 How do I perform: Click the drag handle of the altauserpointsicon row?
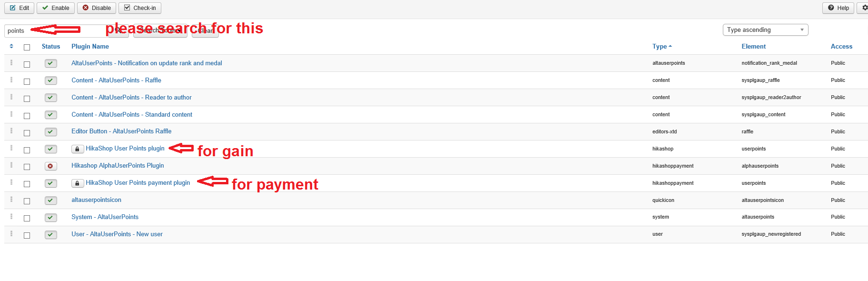pyautogui.click(x=11, y=200)
